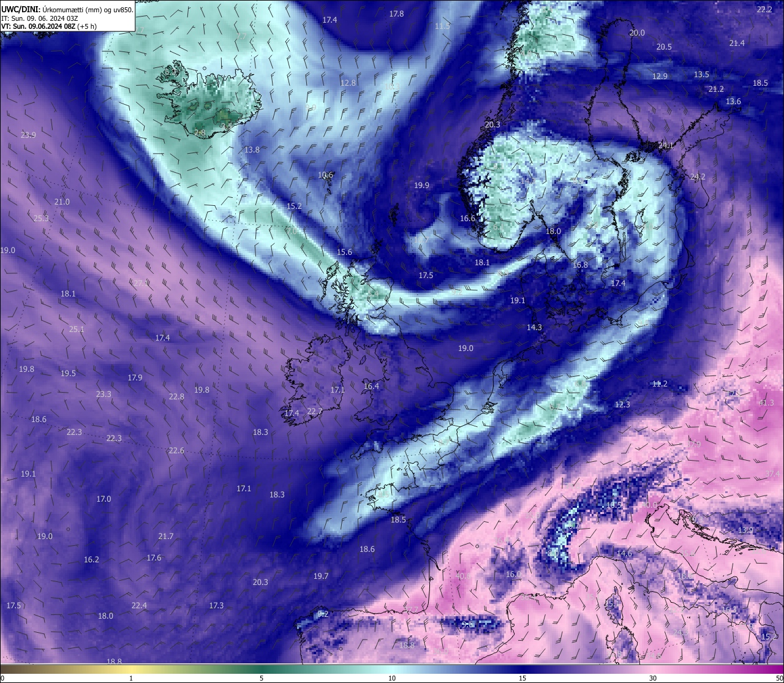Click the 14.3 value label

(534, 327)
